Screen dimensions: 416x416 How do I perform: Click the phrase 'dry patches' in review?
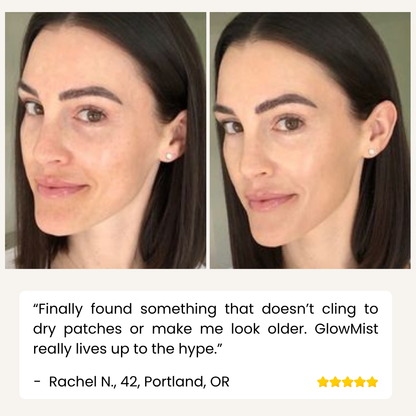[x=77, y=329]
